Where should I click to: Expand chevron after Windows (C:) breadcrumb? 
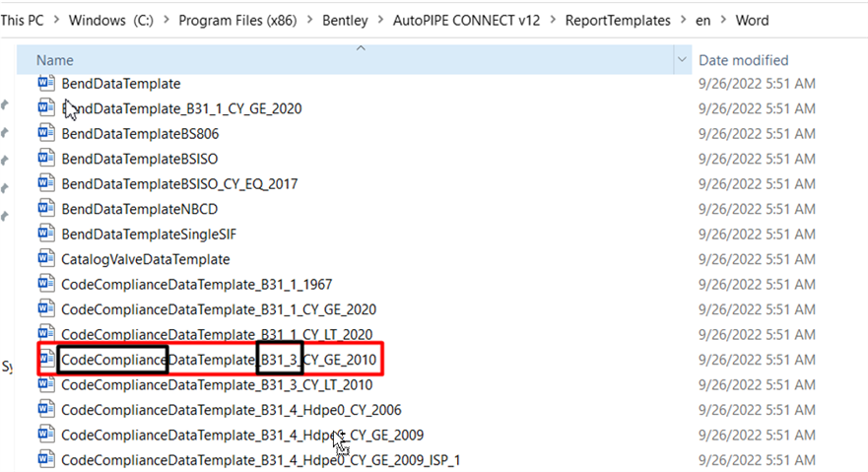click(167, 21)
